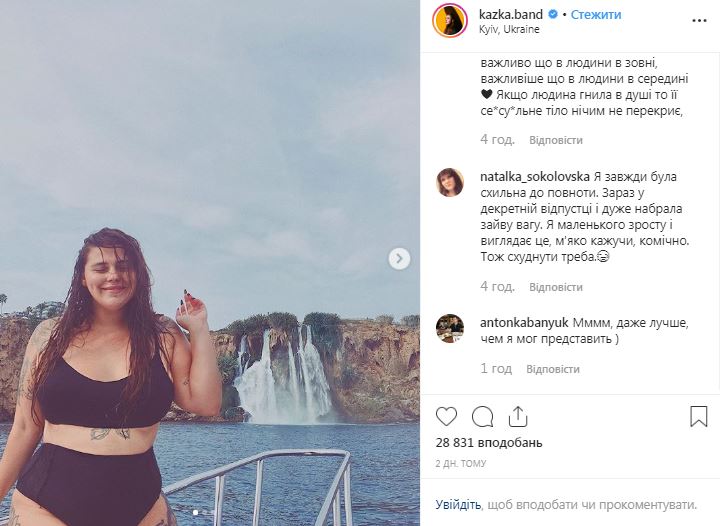Reply to natalka_sokolovska comment

pyautogui.click(x=555, y=287)
